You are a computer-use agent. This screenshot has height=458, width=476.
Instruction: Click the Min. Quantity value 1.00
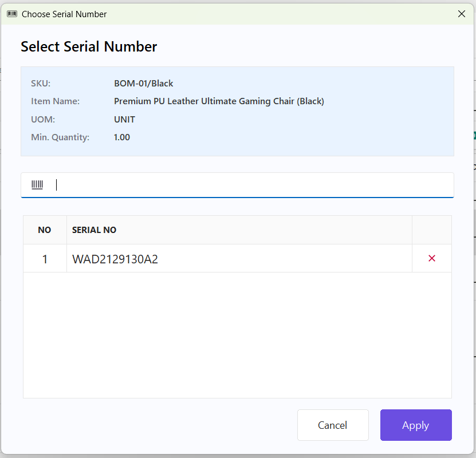click(122, 137)
